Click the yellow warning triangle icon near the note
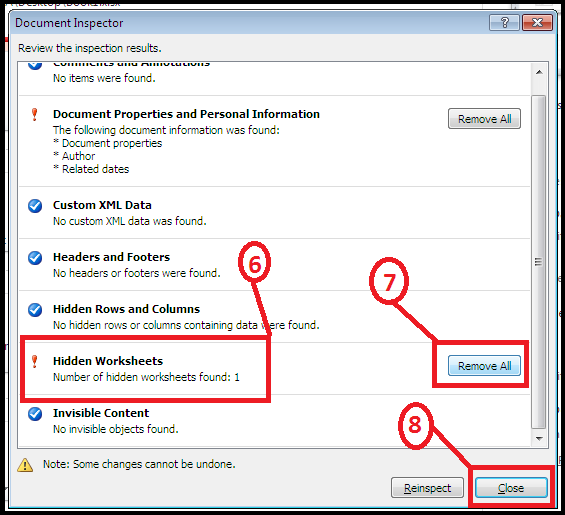The width and height of the screenshot is (565, 515). [25, 465]
